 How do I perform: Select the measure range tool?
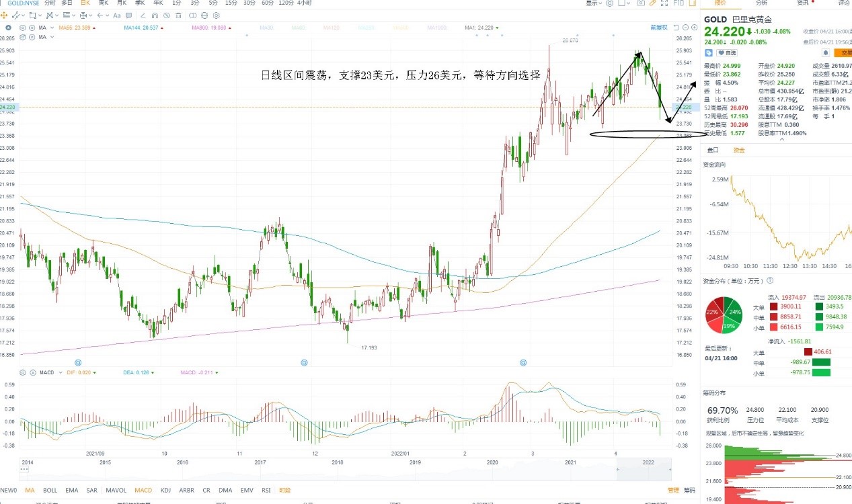click(83, 15)
